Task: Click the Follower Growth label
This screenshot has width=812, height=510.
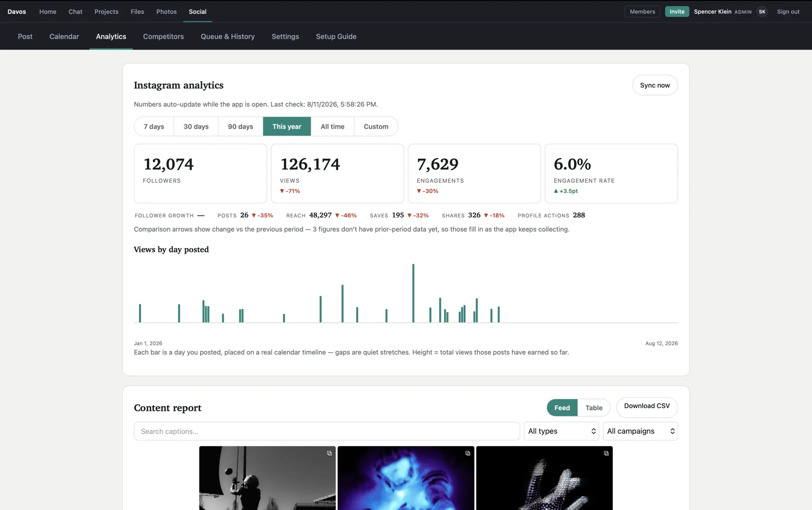Action: (x=164, y=215)
